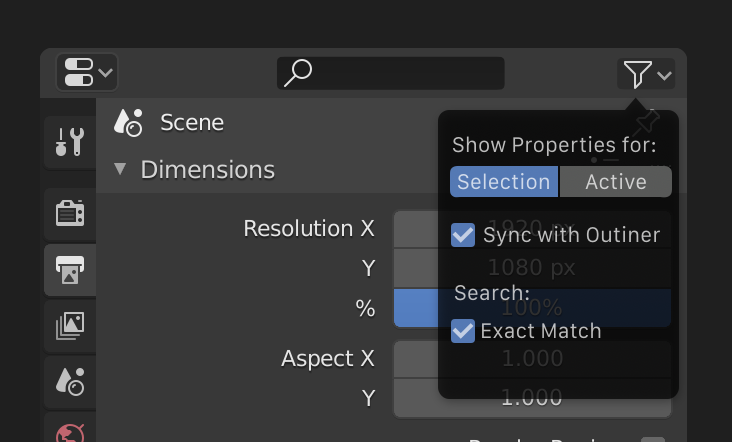The width and height of the screenshot is (732, 442).
Task: Open the Render properties tab
Action: click(x=70, y=212)
